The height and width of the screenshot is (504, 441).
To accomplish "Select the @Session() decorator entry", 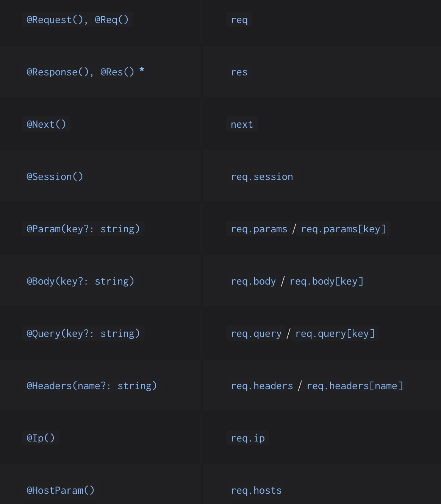I will (x=55, y=177).
